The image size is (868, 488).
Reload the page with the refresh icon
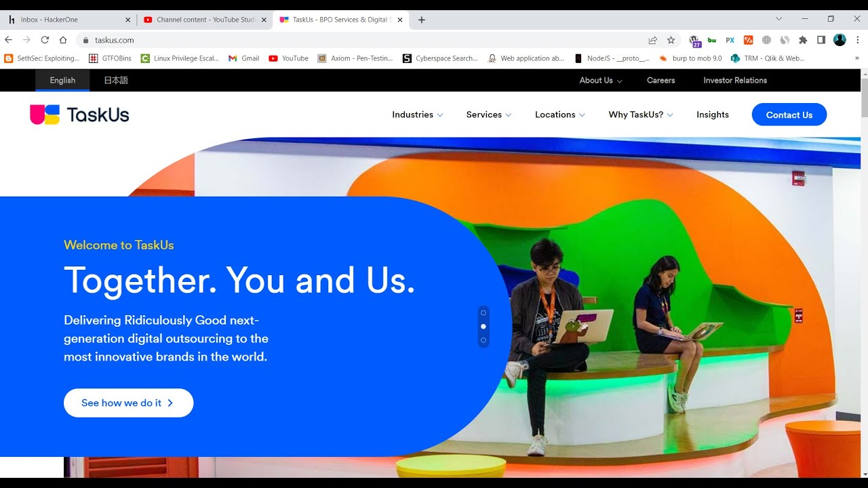tap(45, 40)
